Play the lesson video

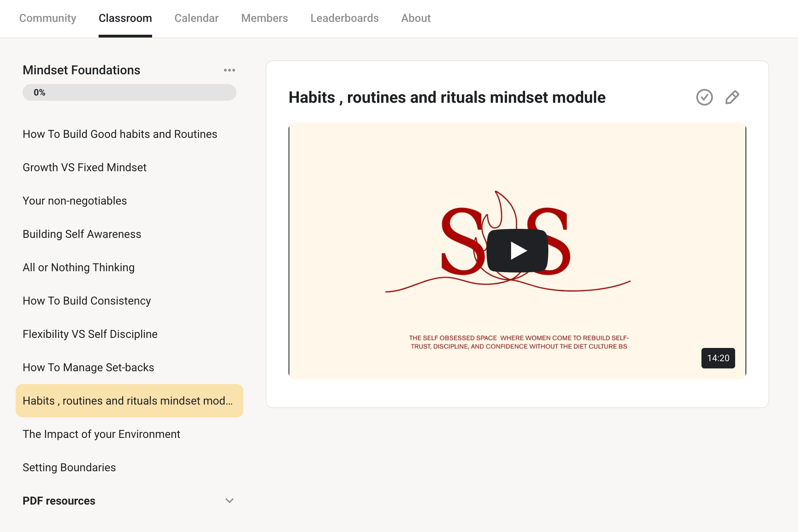click(x=517, y=250)
